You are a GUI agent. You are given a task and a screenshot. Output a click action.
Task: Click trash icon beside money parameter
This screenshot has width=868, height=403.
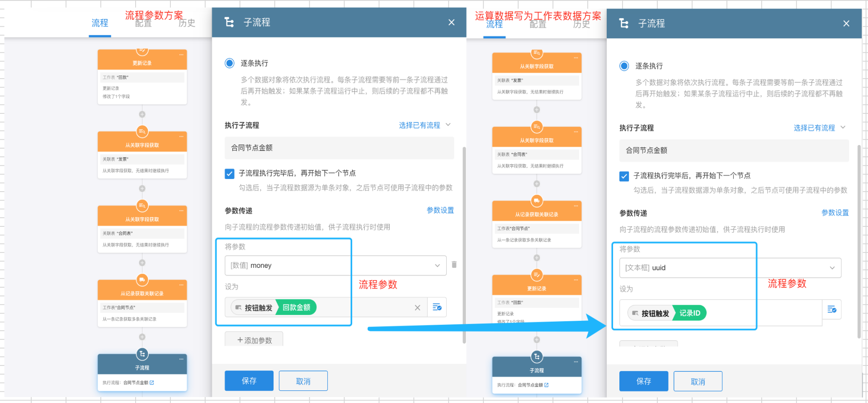(x=454, y=265)
